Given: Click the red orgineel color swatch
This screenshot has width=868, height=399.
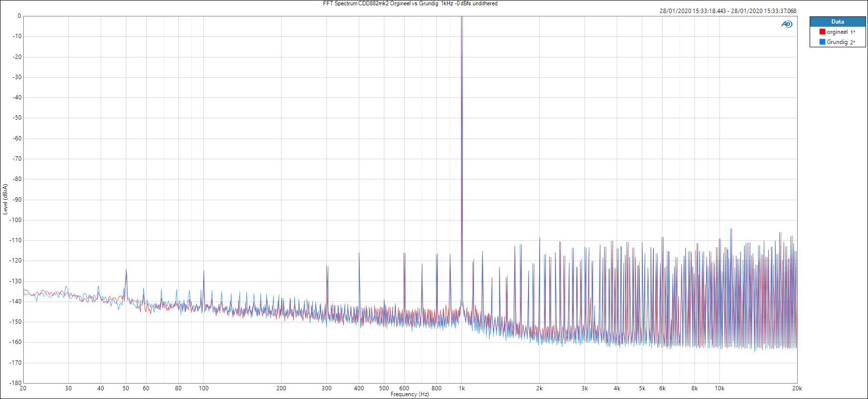Looking at the screenshot, I should [x=822, y=32].
